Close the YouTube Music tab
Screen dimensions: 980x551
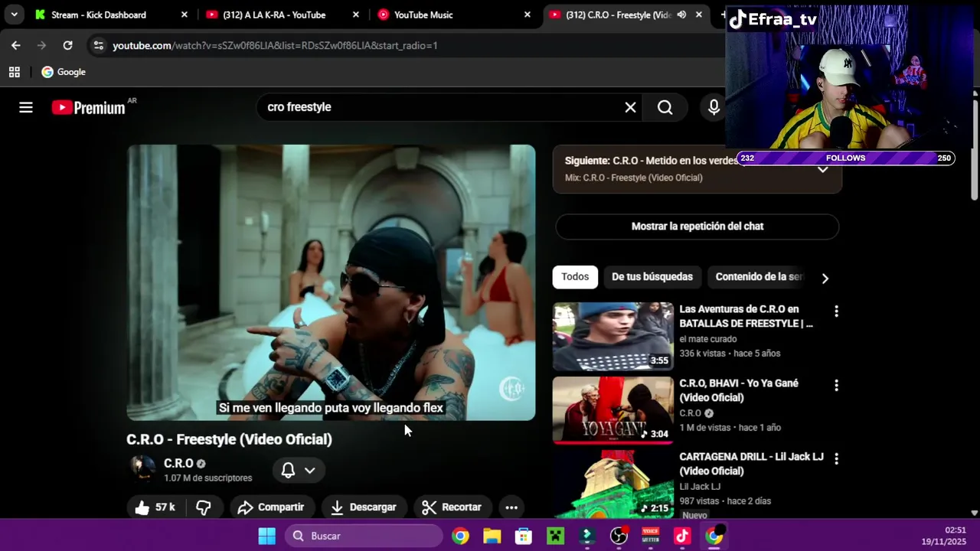pyautogui.click(x=527, y=15)
